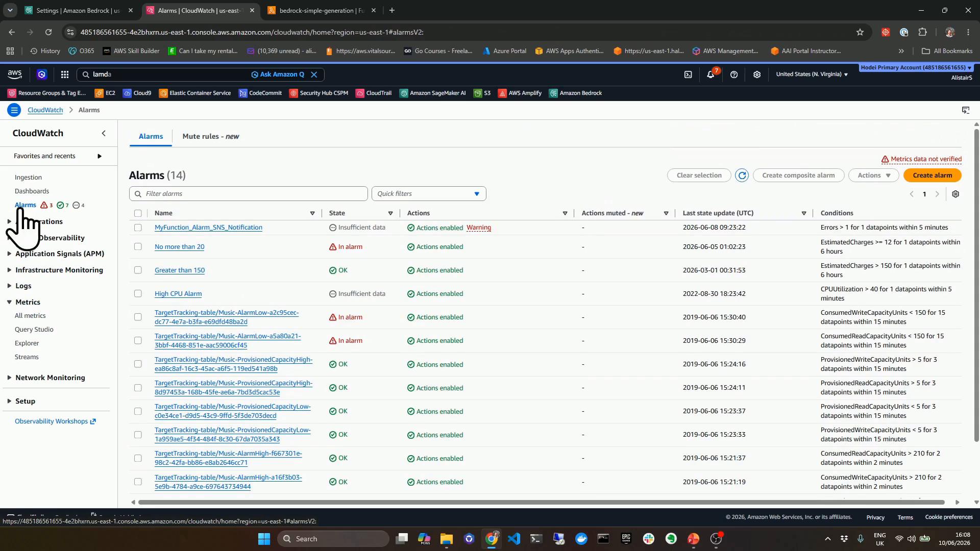Open CloudTrail shortcut in favorites bar

[374, 93]
